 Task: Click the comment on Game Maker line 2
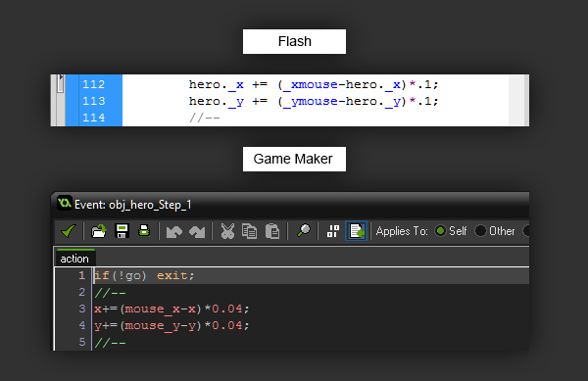[110, 292]
